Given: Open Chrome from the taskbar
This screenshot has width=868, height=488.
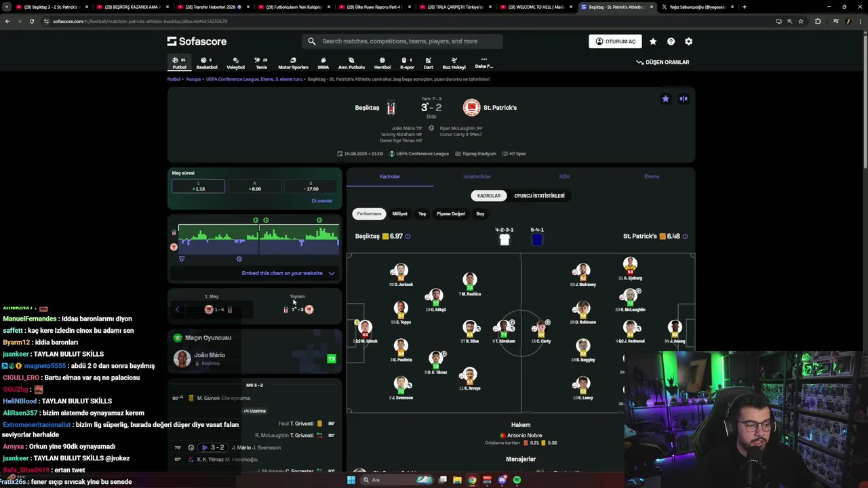Looking at the screenshot, I should 472,480.
